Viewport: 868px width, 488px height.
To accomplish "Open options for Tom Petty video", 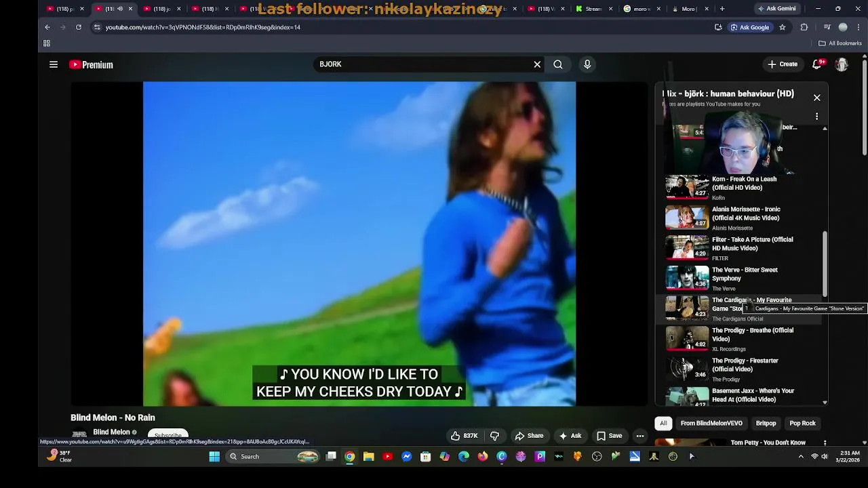I will point(825,443).
